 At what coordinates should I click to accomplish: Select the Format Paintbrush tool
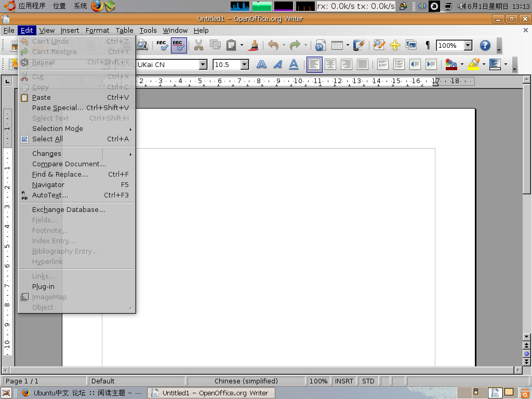click(x=254, y=46)
